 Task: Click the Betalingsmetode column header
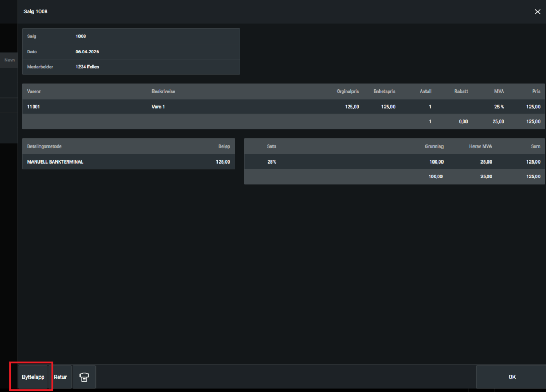44,146
